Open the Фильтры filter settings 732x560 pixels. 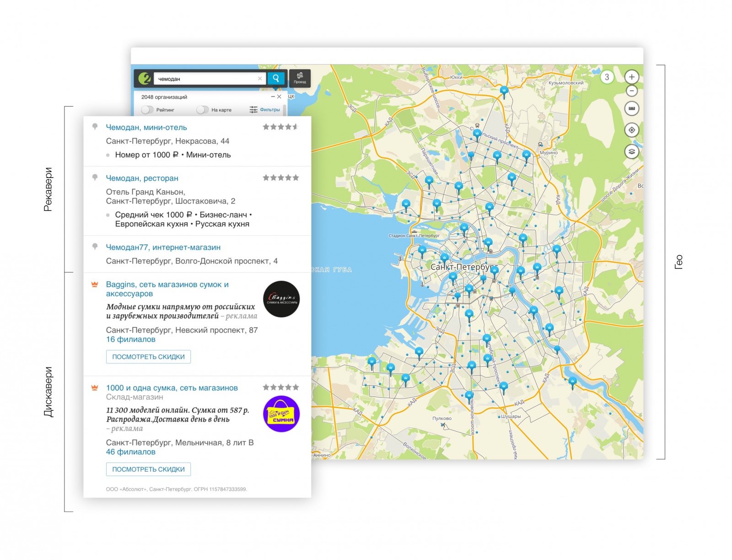(x=265, y=110)
